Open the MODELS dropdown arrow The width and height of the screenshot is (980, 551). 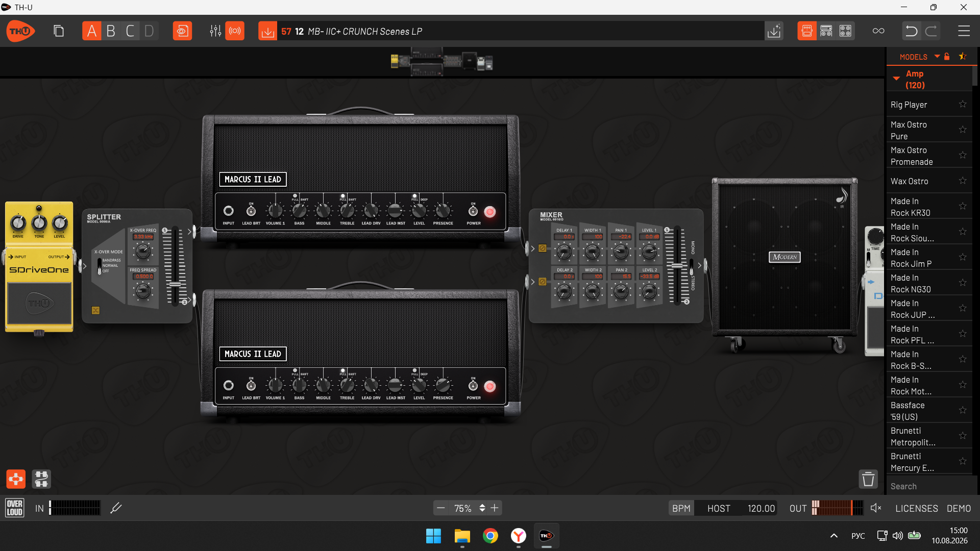937,56
